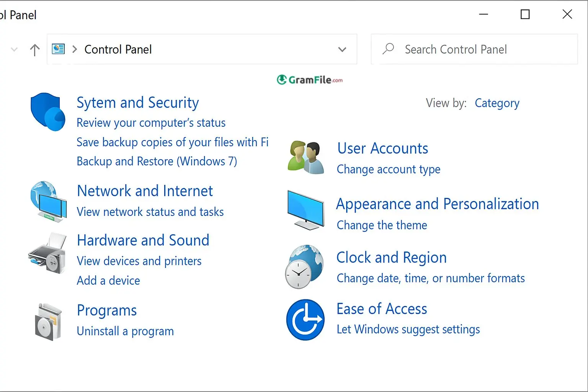Open the Programs disc box icon
588x392 pixels.
pos(49,322)
